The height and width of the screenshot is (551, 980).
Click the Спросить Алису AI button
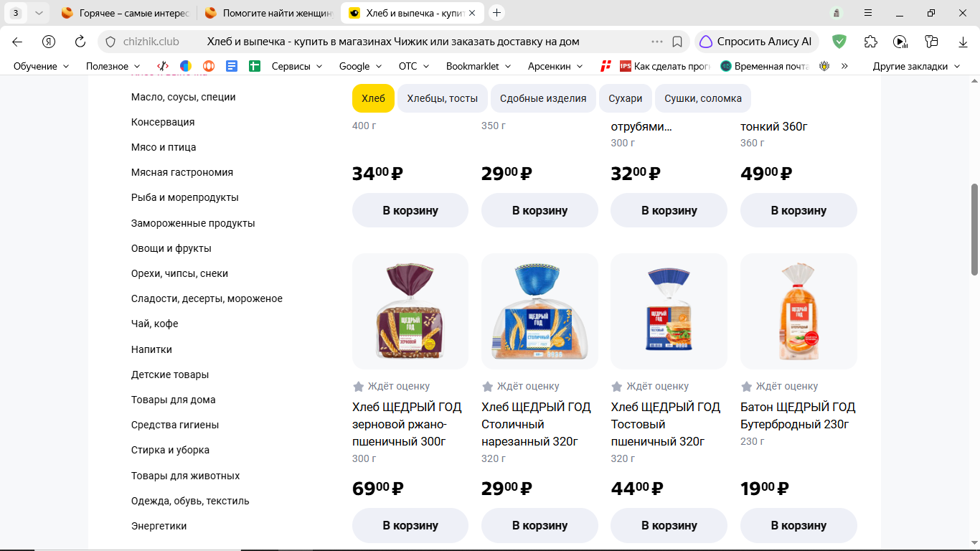pyautogui.click(x=756, y=42)
